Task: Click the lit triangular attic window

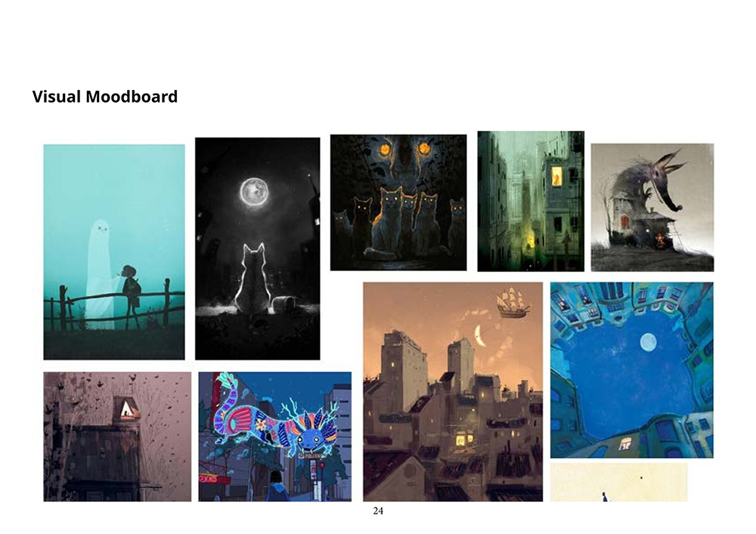Action: point(126,409)
